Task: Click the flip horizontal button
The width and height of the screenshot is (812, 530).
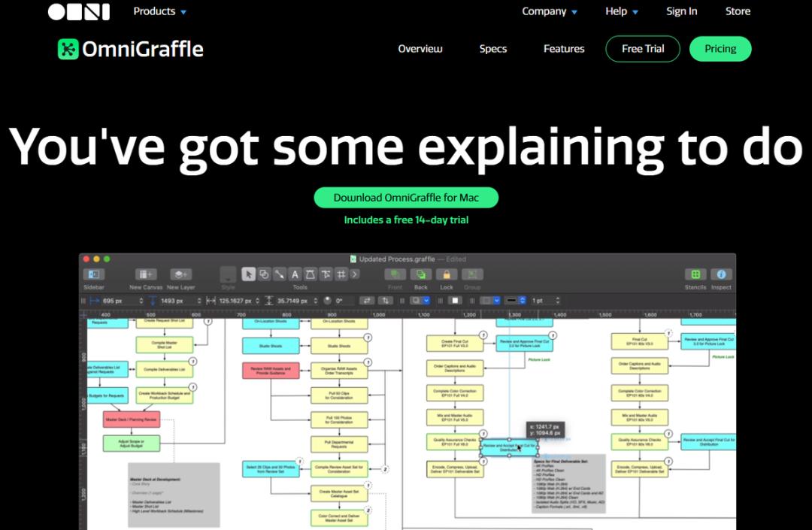Action: click(367, 300)
